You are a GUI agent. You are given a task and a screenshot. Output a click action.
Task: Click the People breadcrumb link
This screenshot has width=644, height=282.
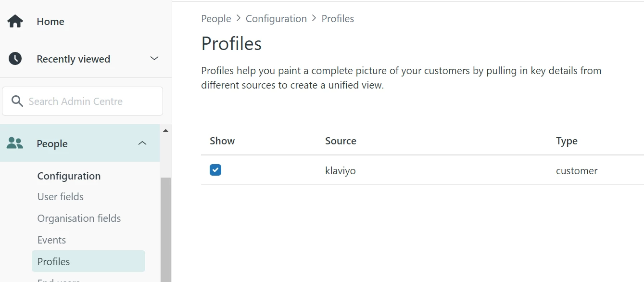tap(216, 19)
